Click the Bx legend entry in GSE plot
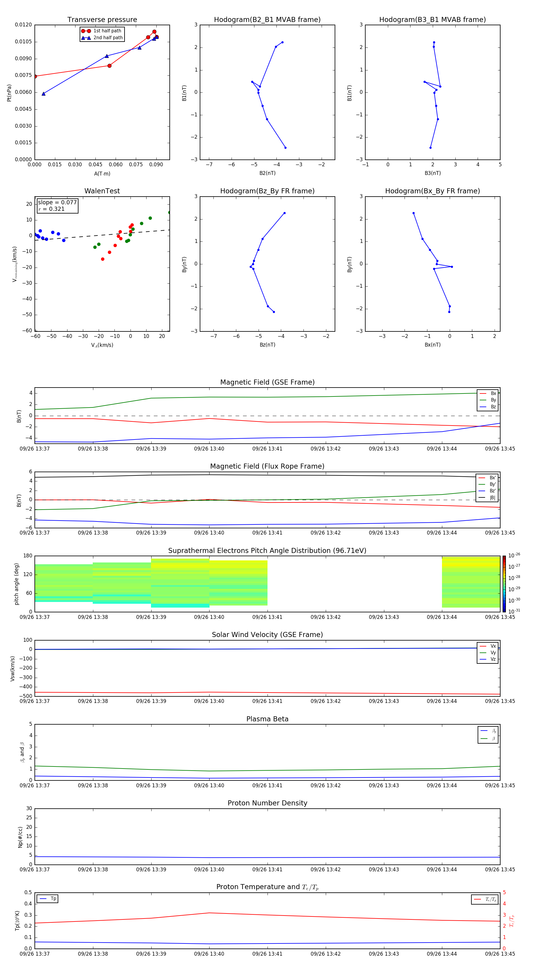This screenshot has height=980, width=535. [x=488, y=393]
